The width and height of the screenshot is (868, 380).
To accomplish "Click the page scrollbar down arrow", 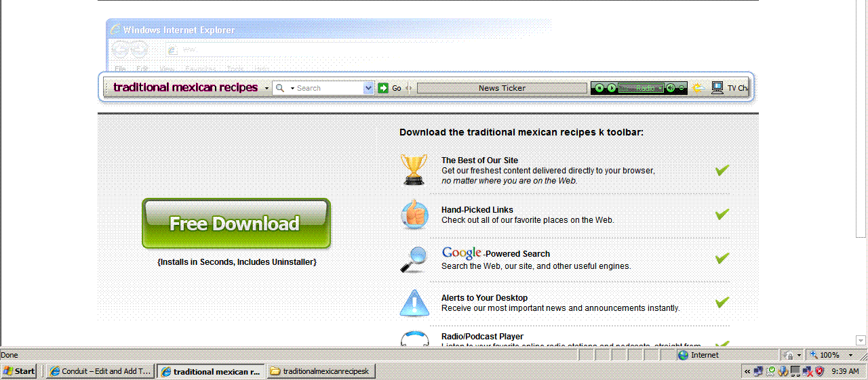I will (861, 340).
